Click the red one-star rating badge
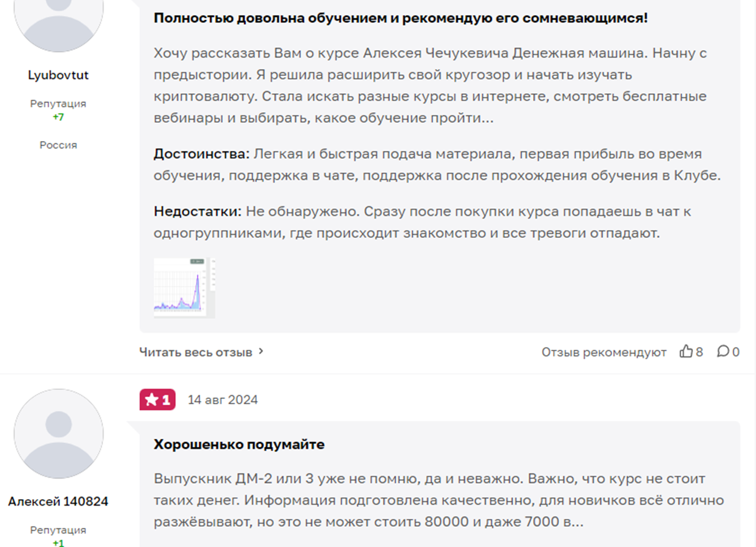This screenshot has width=756, height=547. [157, 400]
